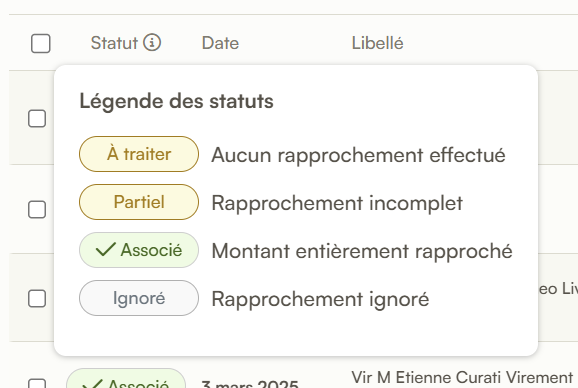Click the Rapprochement incomplet description

point(337,203)
